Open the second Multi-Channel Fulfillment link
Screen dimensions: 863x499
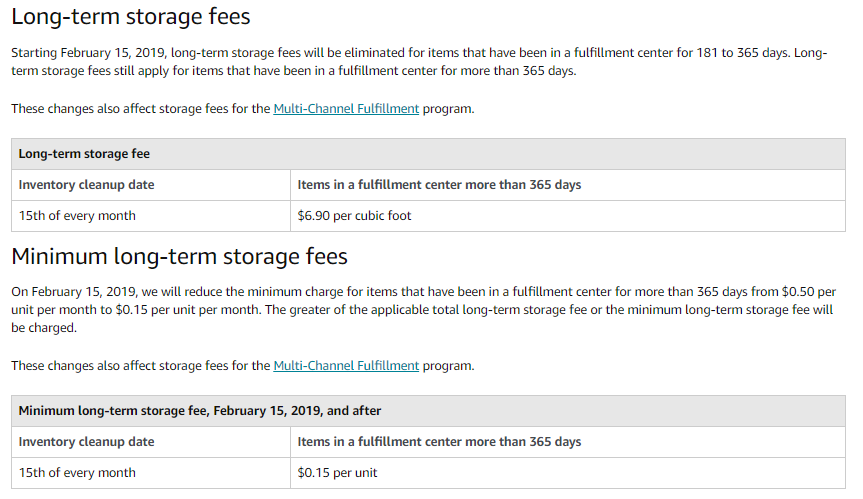click(346, 366)
